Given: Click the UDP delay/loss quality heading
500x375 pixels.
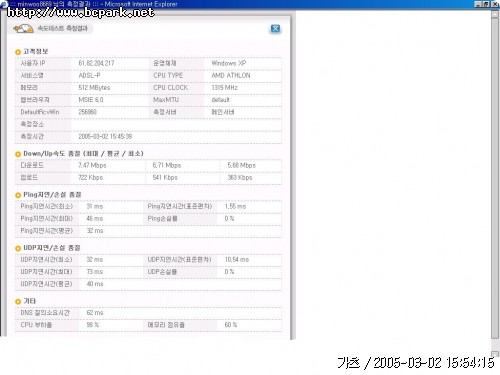Looking at the screenshot, I should pyautogui.click(x=52, y=248).
